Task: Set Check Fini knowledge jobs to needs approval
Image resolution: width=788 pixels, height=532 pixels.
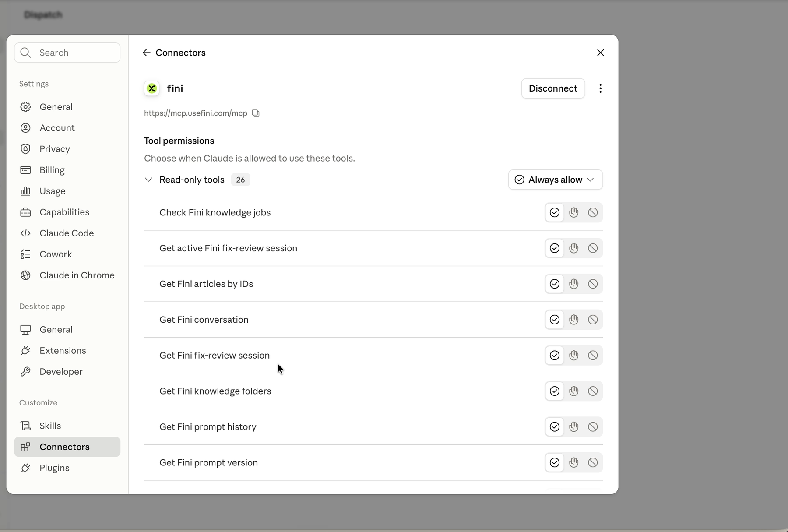Action: [x=573, y=212]
